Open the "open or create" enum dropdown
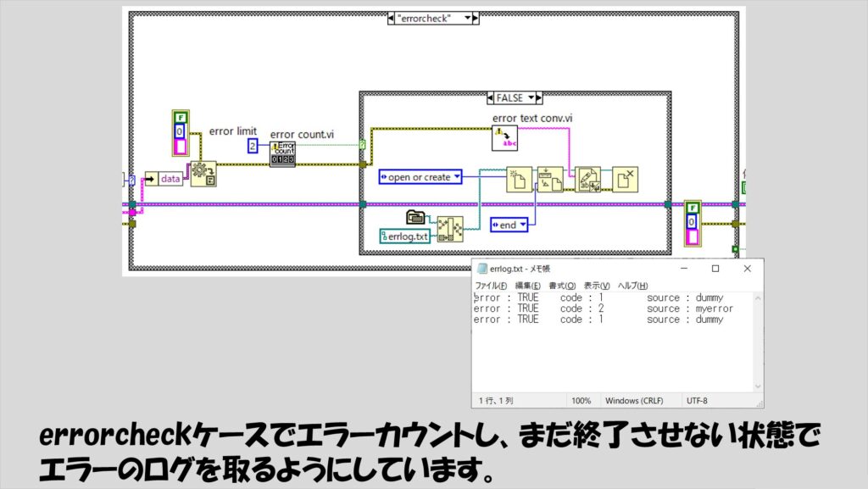This screenshot has width=868, height=489. [457, 177]
